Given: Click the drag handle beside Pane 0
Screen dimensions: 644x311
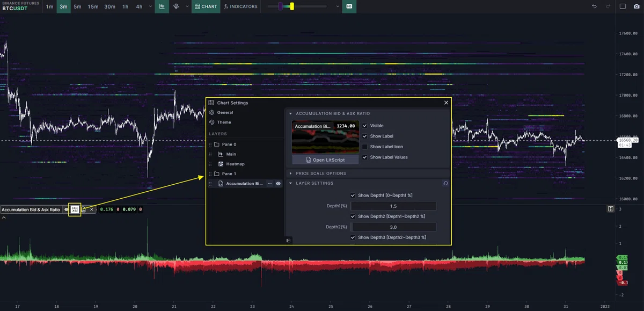Looking at the screenshot, I should [209, 144].
